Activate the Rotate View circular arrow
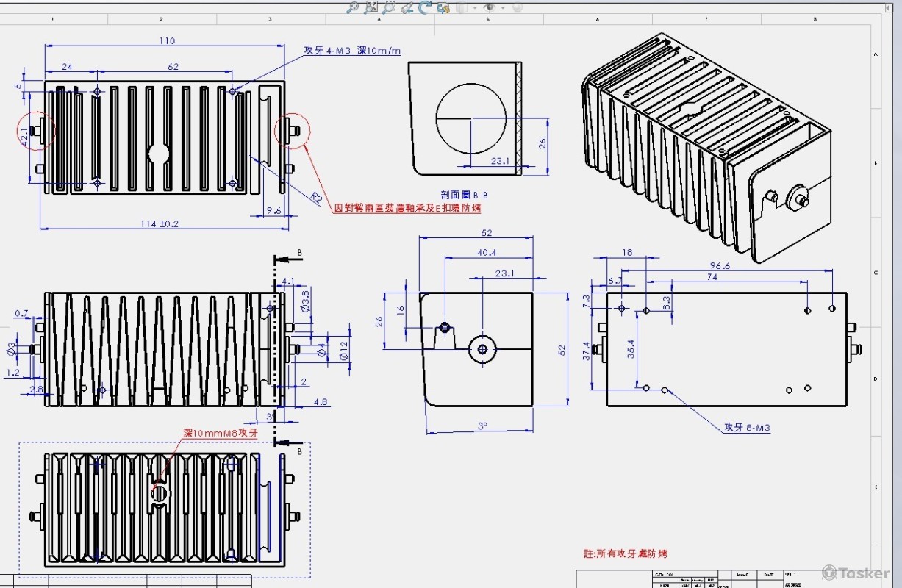 pos(424,7)
